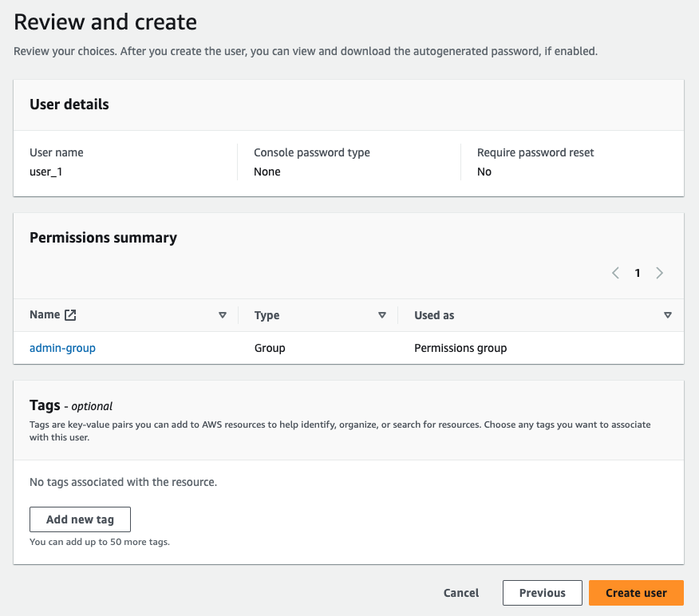Sort using the Used as column triangle
This screenshot has width=699, height=616.
click(x=667, y=315)
